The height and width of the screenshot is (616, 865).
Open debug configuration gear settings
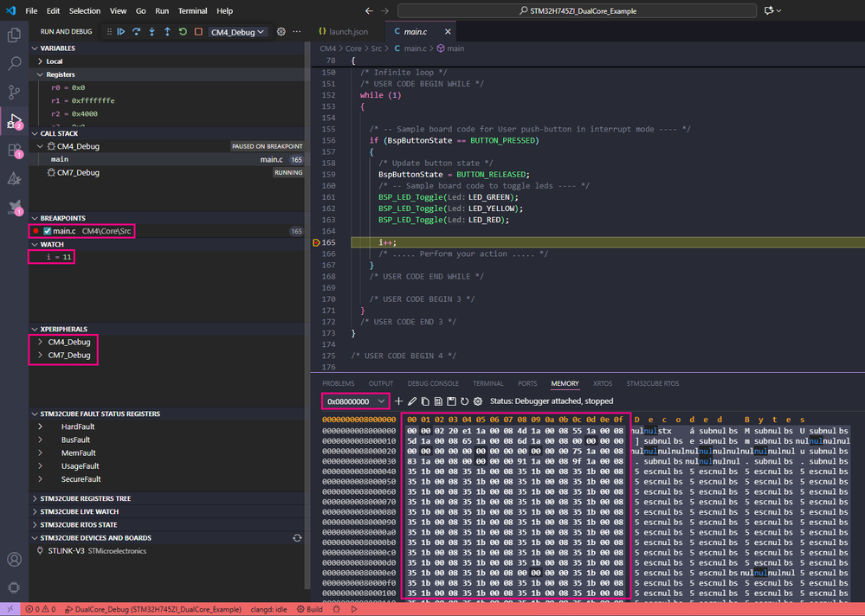pos(281,32)
